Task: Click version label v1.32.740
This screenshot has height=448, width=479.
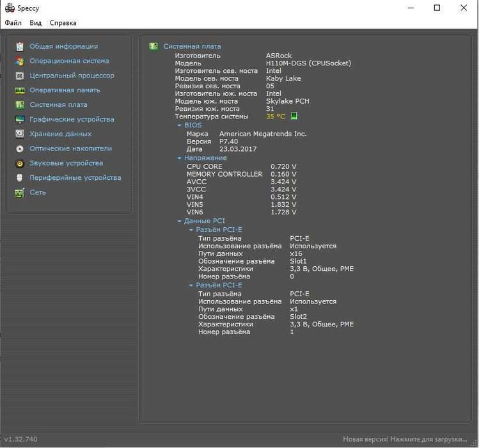Action: (20, 440)
